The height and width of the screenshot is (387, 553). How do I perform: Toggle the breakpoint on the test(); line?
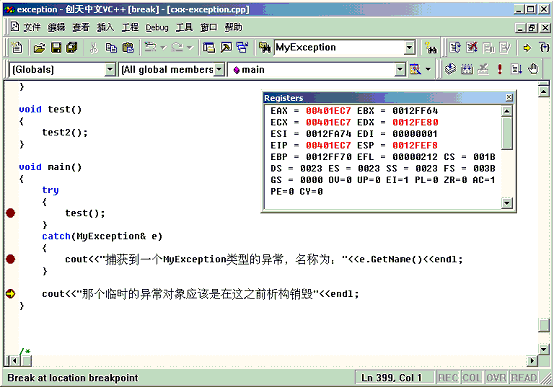coord(11,213)
